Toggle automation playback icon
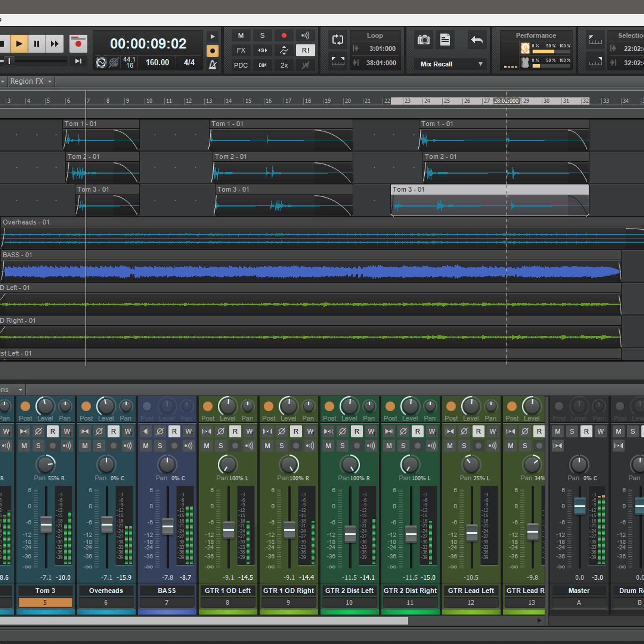Screen dimensions: 644x644 click(284, 50)
